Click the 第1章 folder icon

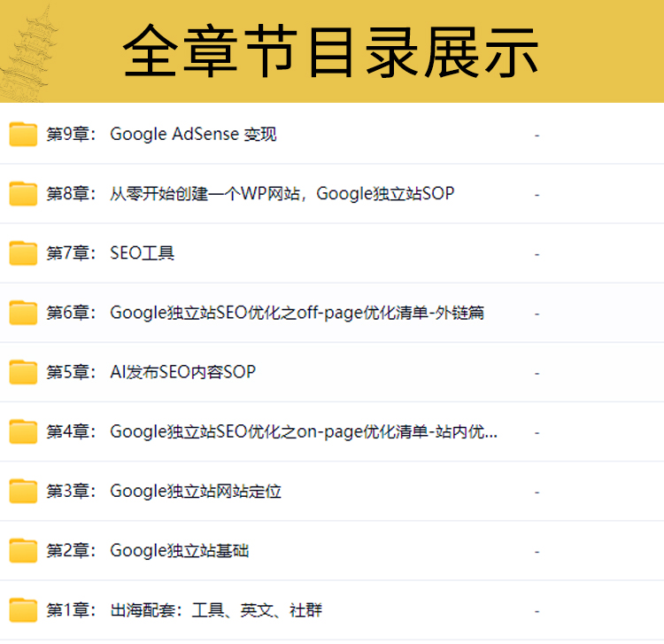[x=23, y=610]
